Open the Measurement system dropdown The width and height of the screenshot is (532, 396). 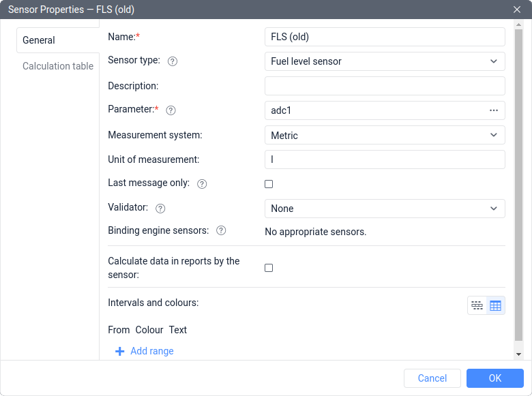385,136
